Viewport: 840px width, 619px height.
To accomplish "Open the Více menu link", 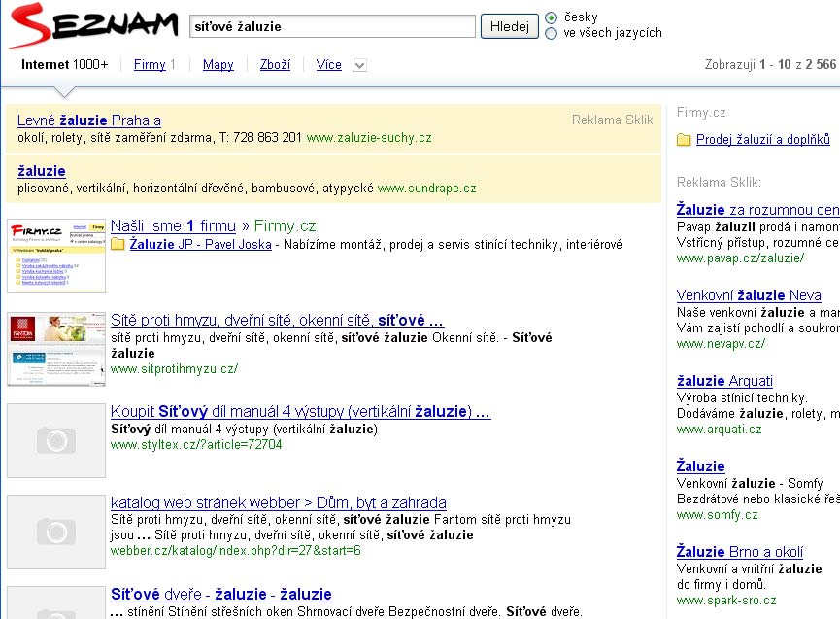I will tap(328, 65).
